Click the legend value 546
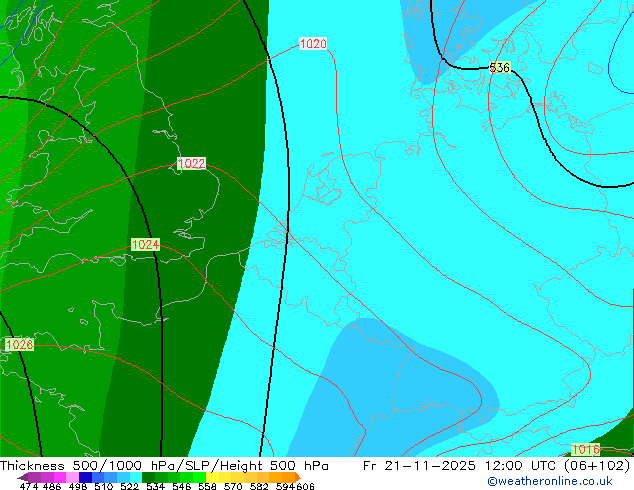This screenshot has height=490, width=634. pos(182,486)
